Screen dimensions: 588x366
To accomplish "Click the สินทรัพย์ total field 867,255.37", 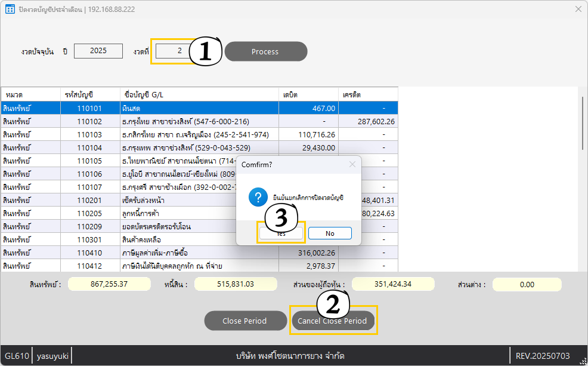I will point(109,284).
